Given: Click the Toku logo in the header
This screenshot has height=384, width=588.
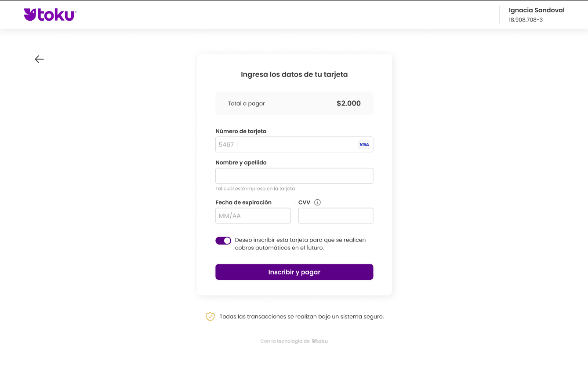Looking at the screenshot, I should [50, 15].
